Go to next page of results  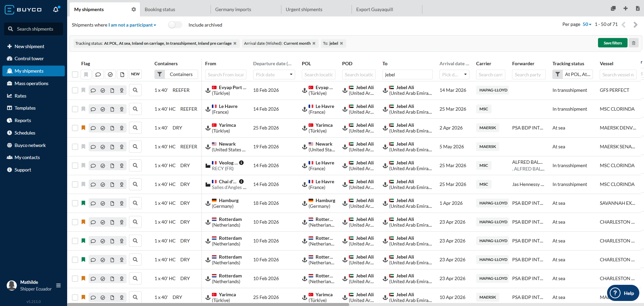point(635,25)
